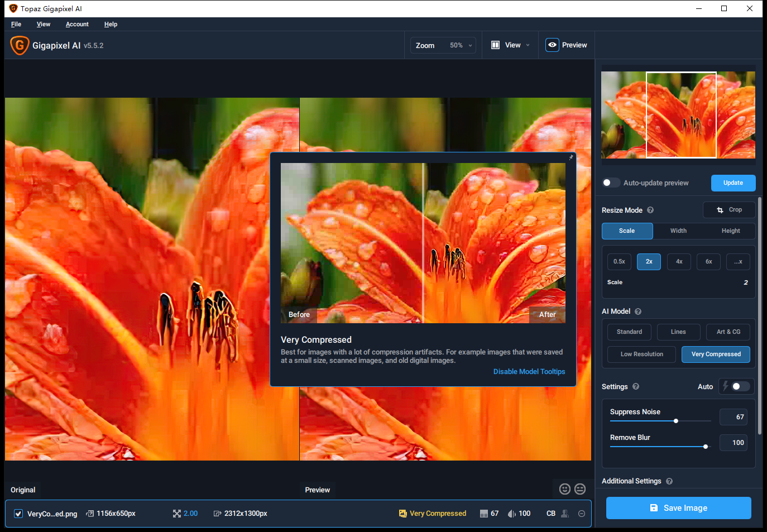Click the Crop tool button

click(x=729, y=210)
